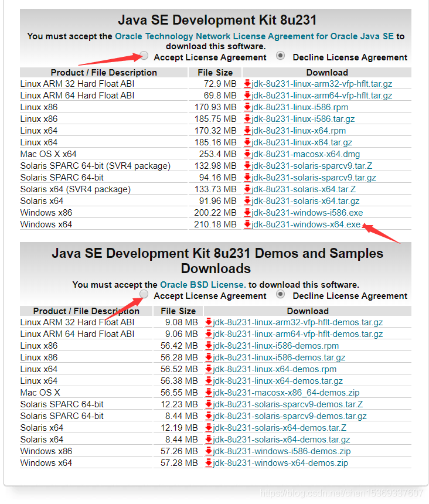Click download arrow icon beside jdk-8u231-windows-i586-demos.zip
The width and height of the screenshot is (429, 504).
[x=209, y=451]
